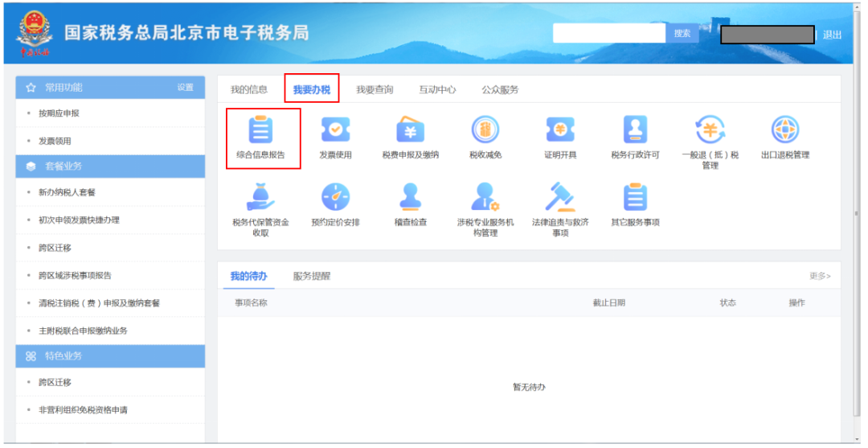Click the 搜索 button

(682, 33)
